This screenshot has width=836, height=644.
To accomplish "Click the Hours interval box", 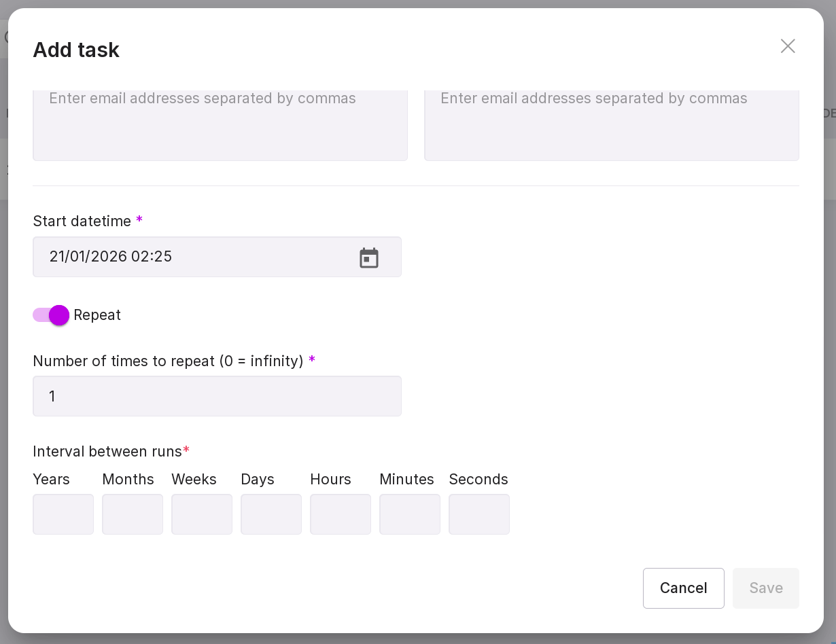I will coord(341,514).
